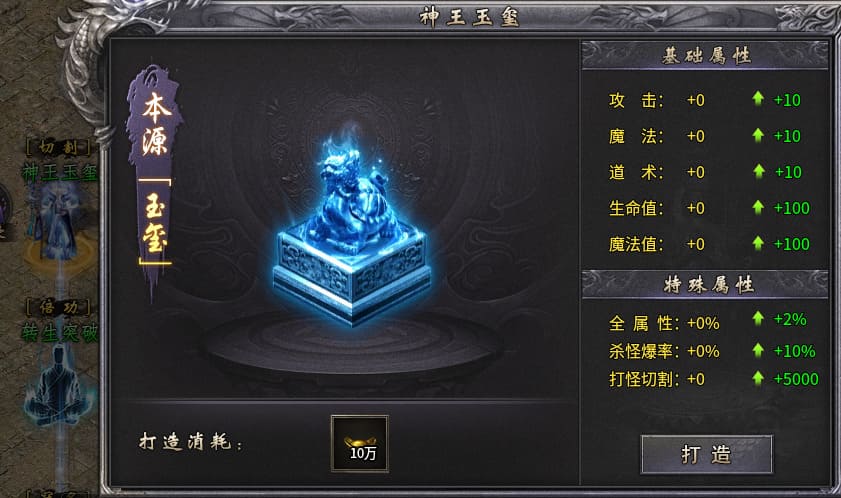This screenshot has height=498, width=841.
Task: Click the green arrow beside 魔法 stat
Action: [758, 135]
